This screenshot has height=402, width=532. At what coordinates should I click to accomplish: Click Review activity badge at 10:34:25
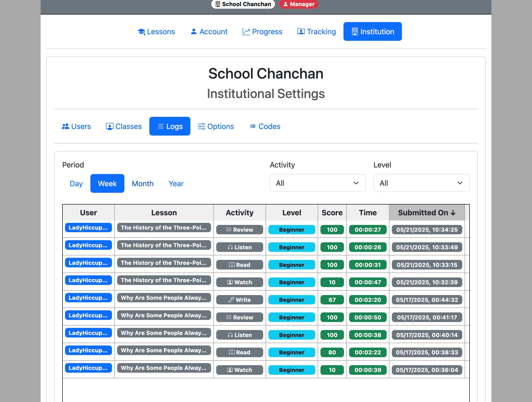239,230
